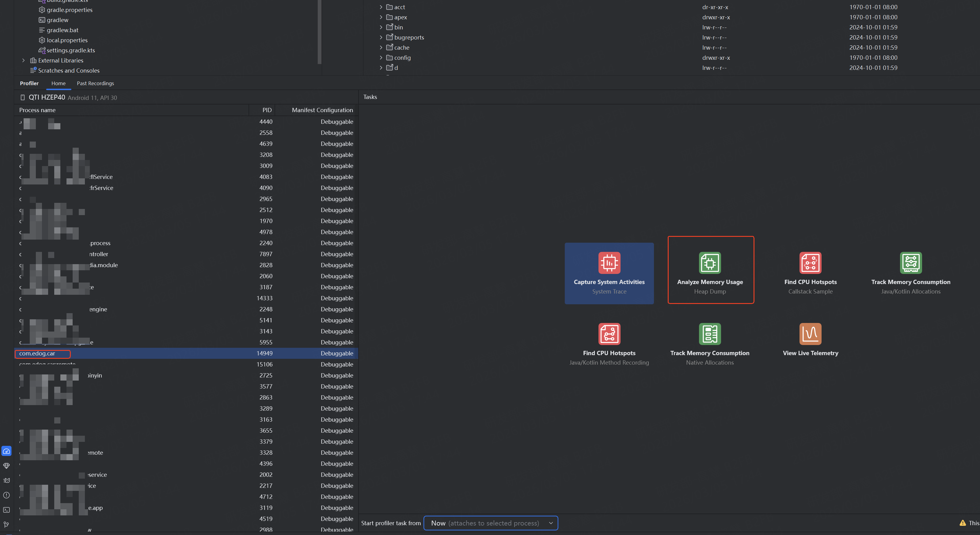Image resolution: width=980 pixels, height=535 pixels.
Task: Expand the bugreports folder
Action: click(381, 37)
